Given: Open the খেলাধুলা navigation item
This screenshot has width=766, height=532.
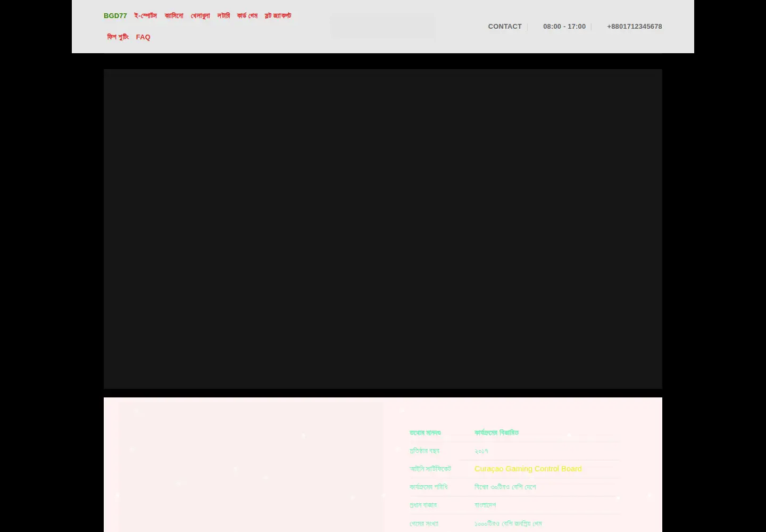Looking at the screenshot, I should 201,16.
